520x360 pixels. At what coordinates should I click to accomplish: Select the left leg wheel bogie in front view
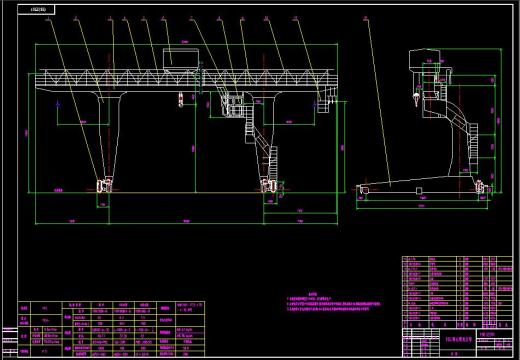click(x=104, y=186)
